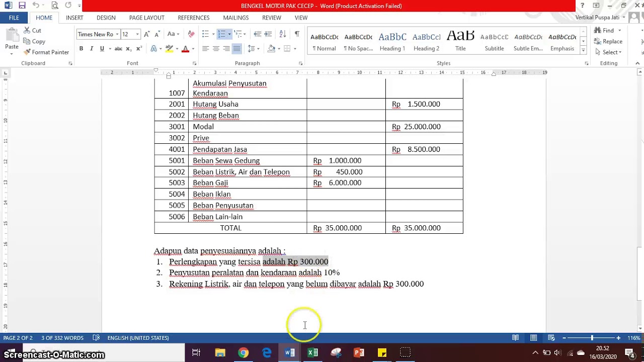The width and height of the screenshot is (644, 362).
Task: Increase font size with Grow Font
Action: (x=146, y=34)
